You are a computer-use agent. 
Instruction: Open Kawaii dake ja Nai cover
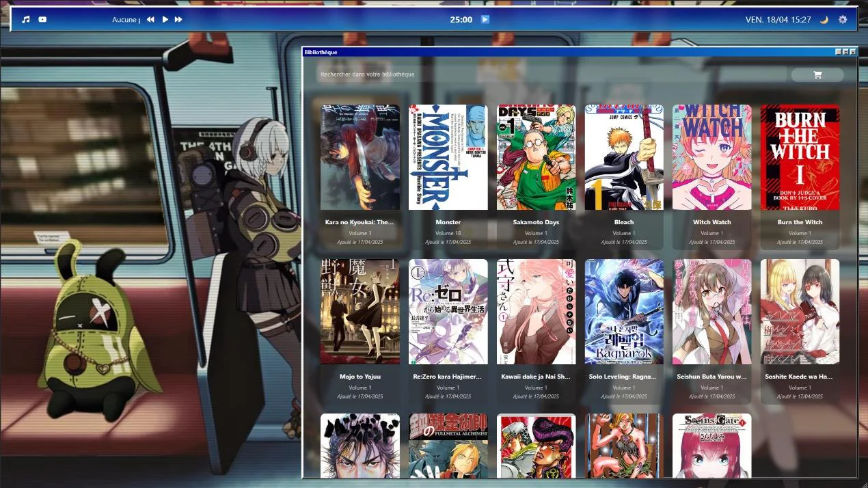point(536,312)
